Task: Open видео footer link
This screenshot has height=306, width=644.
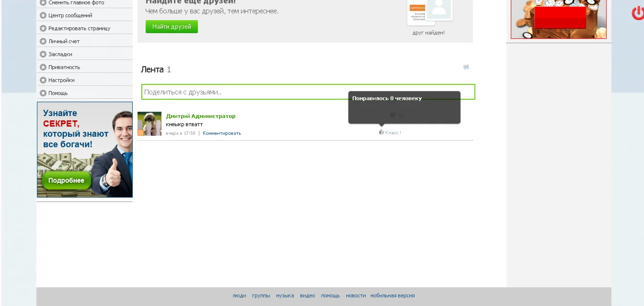Action: pyautogui.click(x=308, y=296)
